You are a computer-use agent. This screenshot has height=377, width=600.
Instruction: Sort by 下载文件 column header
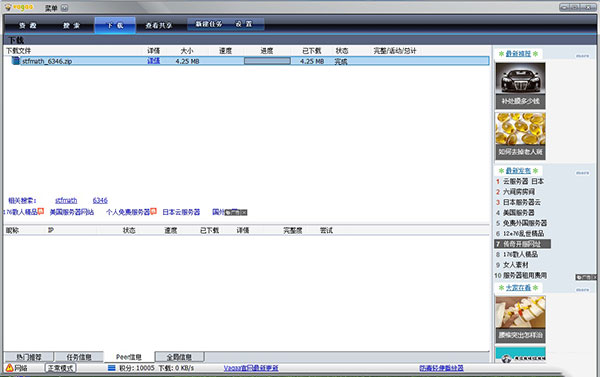tap(18, 51)
